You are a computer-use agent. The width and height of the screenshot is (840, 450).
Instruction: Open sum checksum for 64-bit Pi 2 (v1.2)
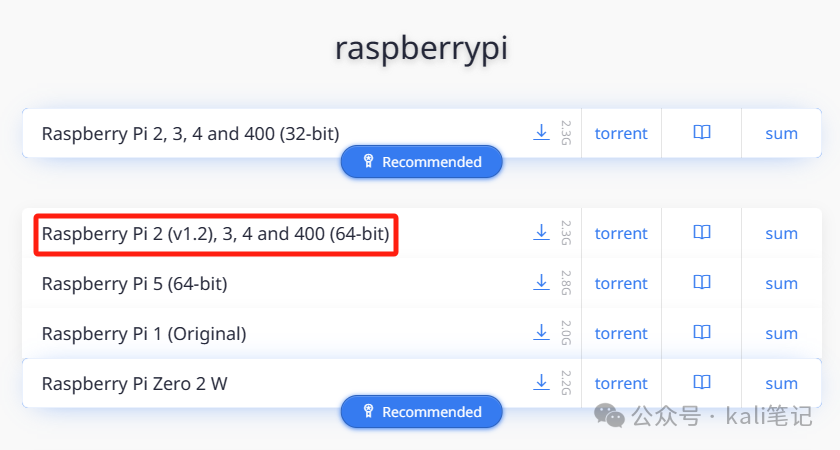coord(782,233)
